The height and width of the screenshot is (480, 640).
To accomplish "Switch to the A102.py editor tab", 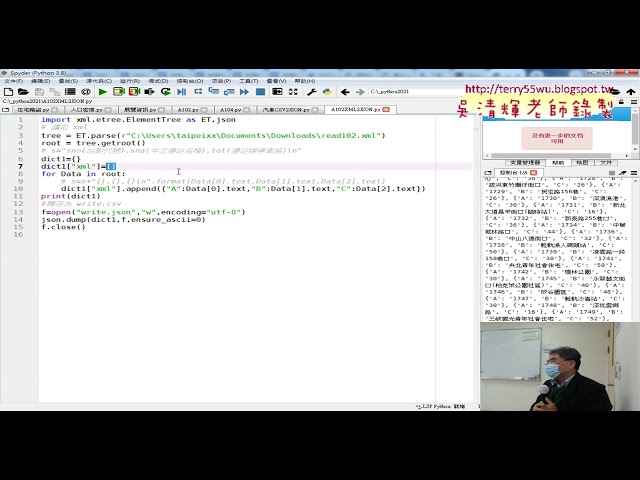I will click(x=187, y=109).
